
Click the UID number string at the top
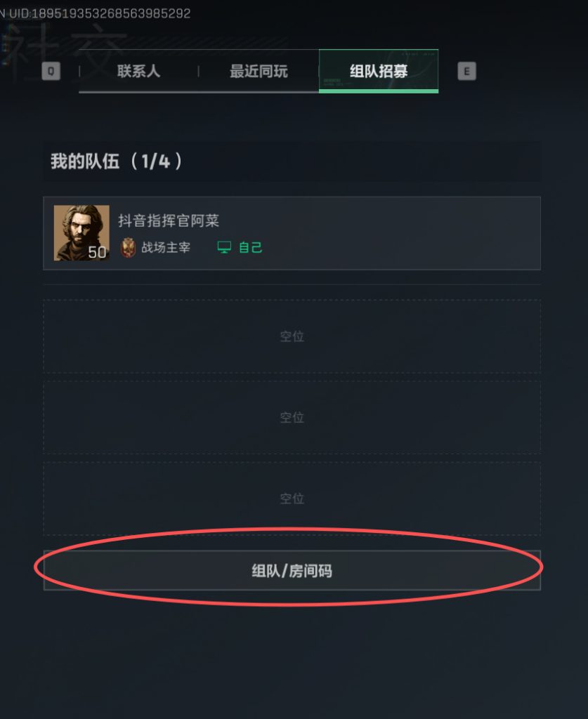click(111, 13)
